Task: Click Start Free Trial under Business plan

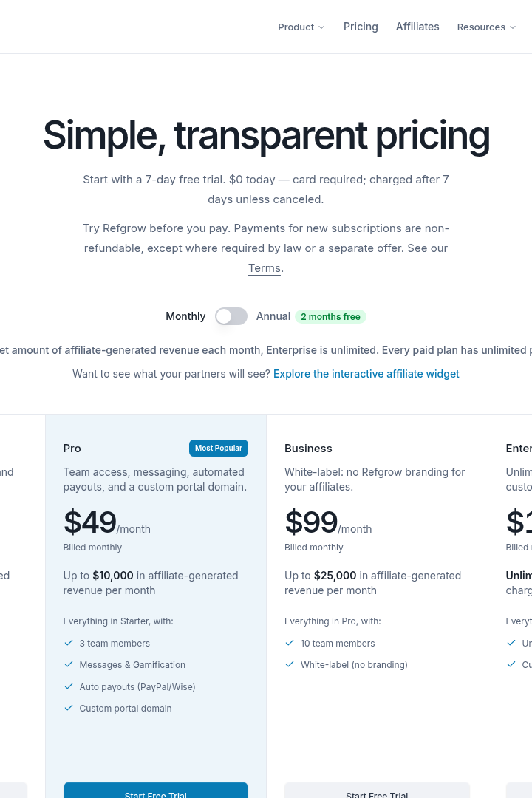Action: [377, 791]
